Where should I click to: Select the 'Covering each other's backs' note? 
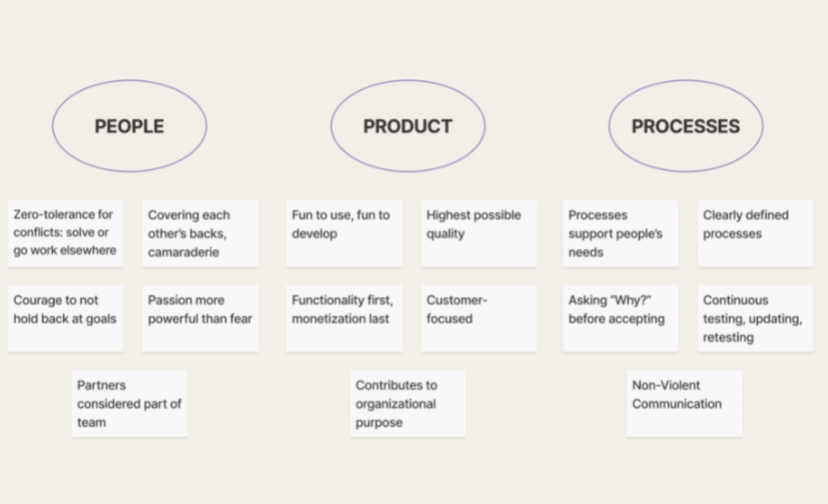click(x=201, y=233)
